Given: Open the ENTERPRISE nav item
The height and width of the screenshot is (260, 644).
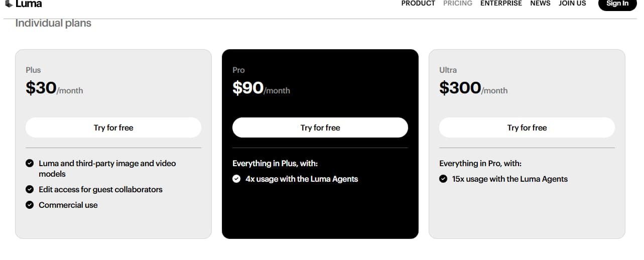Looking at the screenshot, I should click(x=501, y=4).
